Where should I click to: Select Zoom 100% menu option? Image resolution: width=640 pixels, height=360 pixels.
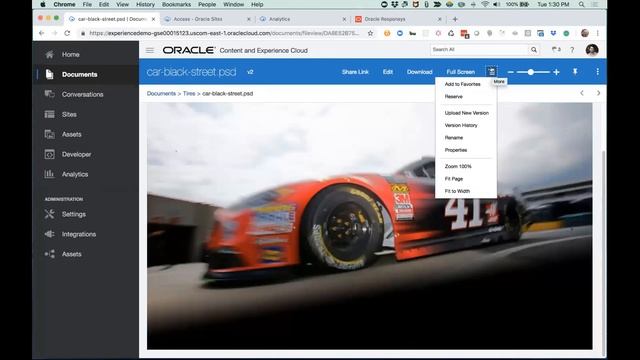click(x=458, y=167)
